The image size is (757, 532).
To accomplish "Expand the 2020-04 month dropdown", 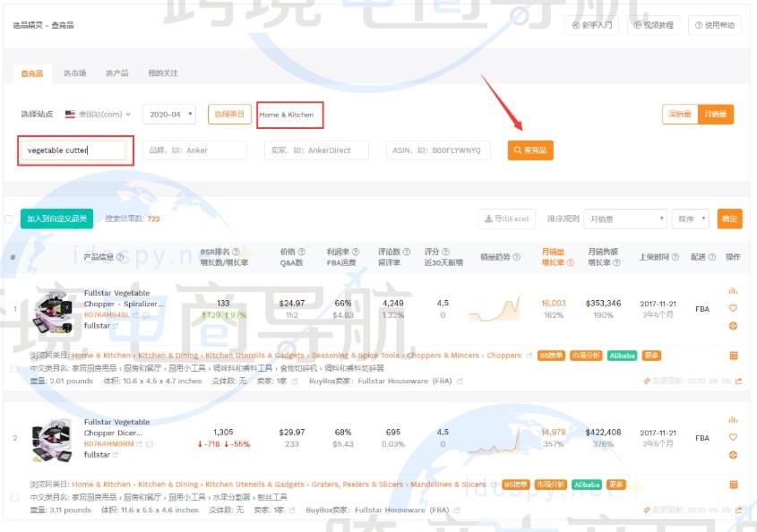I will pyautogui.click(x=168, y=115).
